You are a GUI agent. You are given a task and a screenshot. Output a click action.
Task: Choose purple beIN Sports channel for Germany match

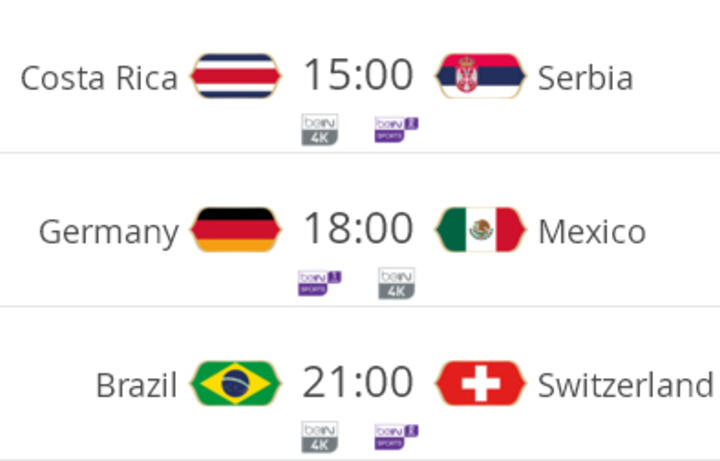(x=320, y=283)
